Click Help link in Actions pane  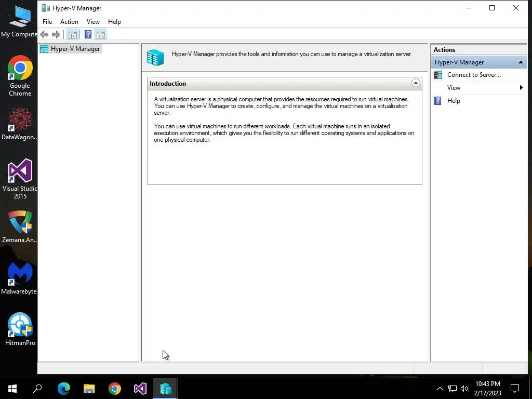click(x=454, y=101)
